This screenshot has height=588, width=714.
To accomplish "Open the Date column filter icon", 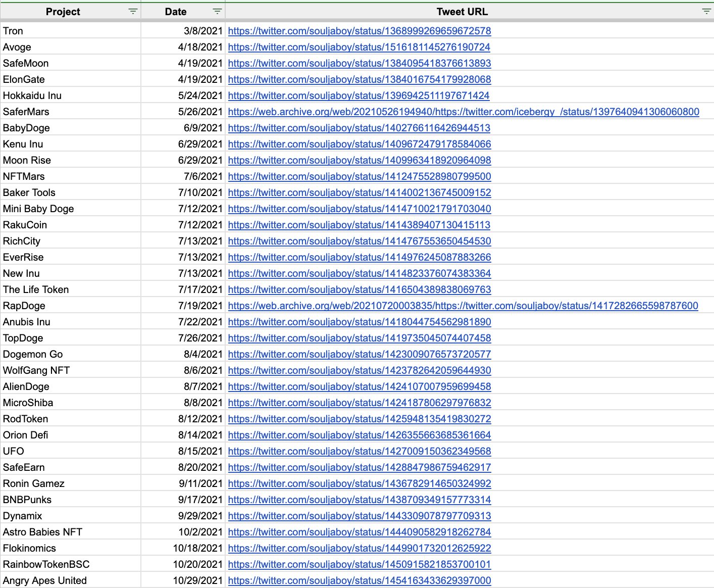I will [x=217, y=11].
